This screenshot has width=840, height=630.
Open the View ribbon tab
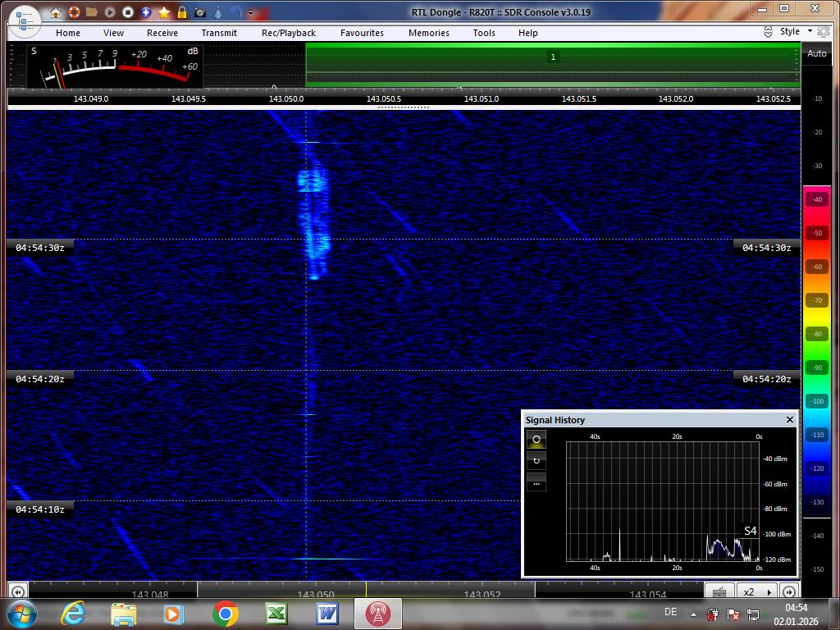coord(113,33)
